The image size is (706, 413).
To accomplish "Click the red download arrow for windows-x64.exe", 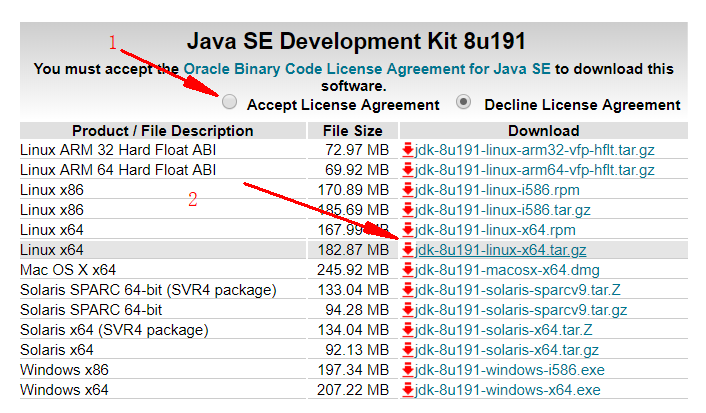I will pos(408,390).
